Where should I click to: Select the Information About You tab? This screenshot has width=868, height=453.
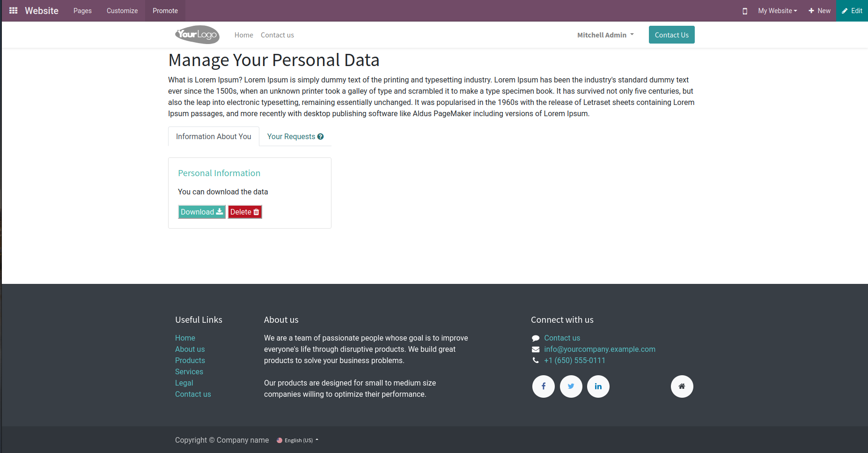(x=213, y=137)
